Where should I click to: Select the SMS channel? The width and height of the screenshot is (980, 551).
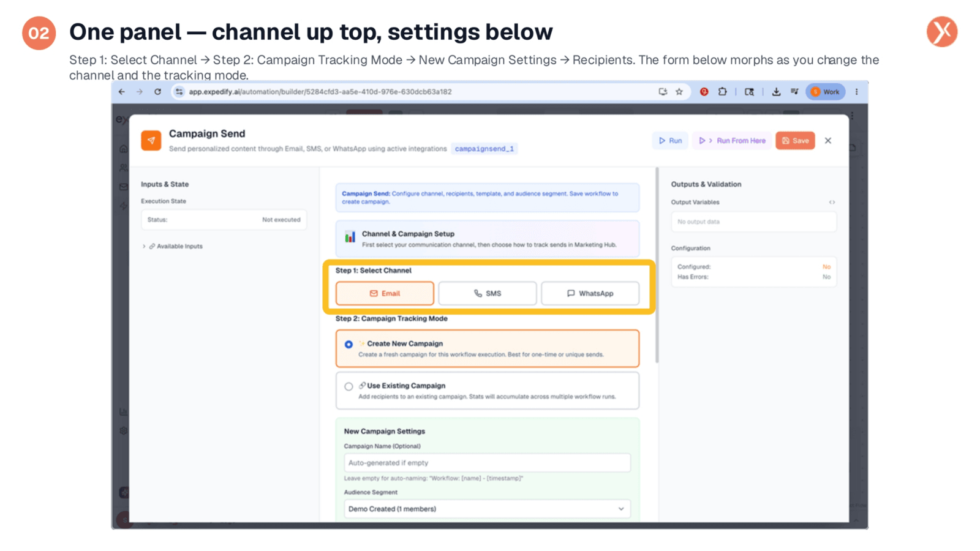pyautogui.click(x=488, y=293)
